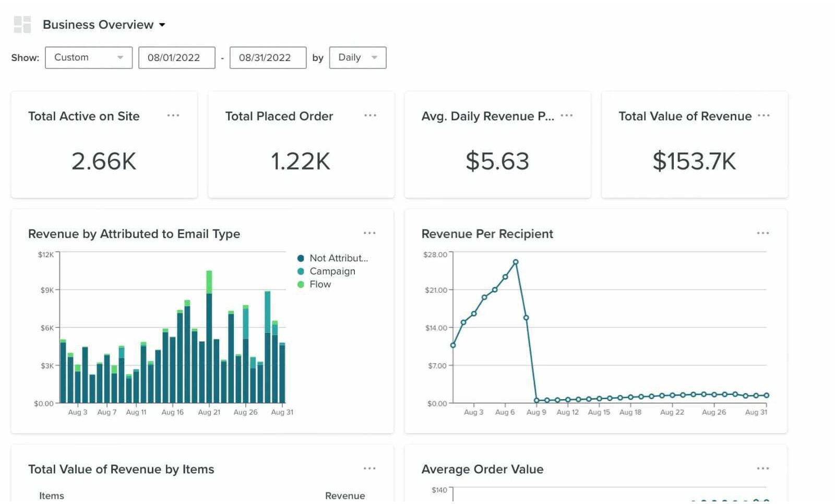Change the Daily interval dropdown

(x=357, y=57)
